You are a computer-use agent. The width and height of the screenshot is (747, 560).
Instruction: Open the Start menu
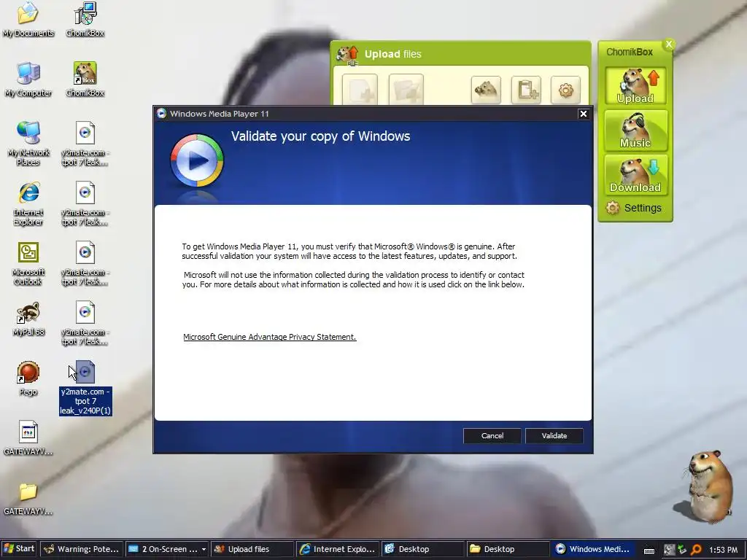(20, 549)
